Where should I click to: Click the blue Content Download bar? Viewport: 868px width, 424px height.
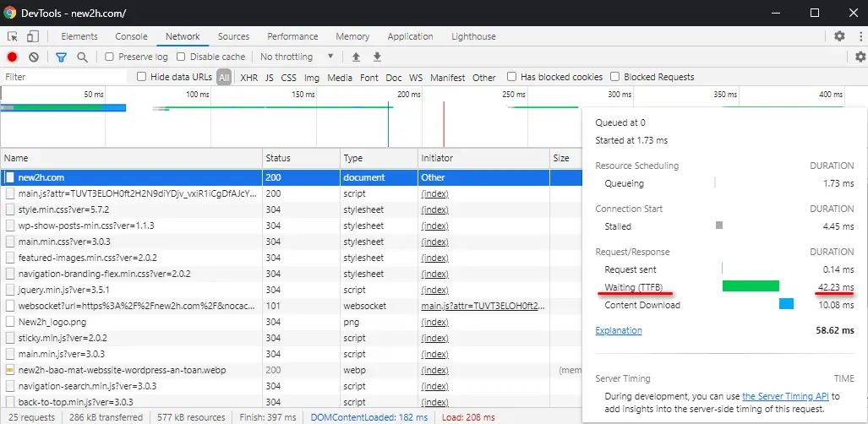click(x=786, y=303)
